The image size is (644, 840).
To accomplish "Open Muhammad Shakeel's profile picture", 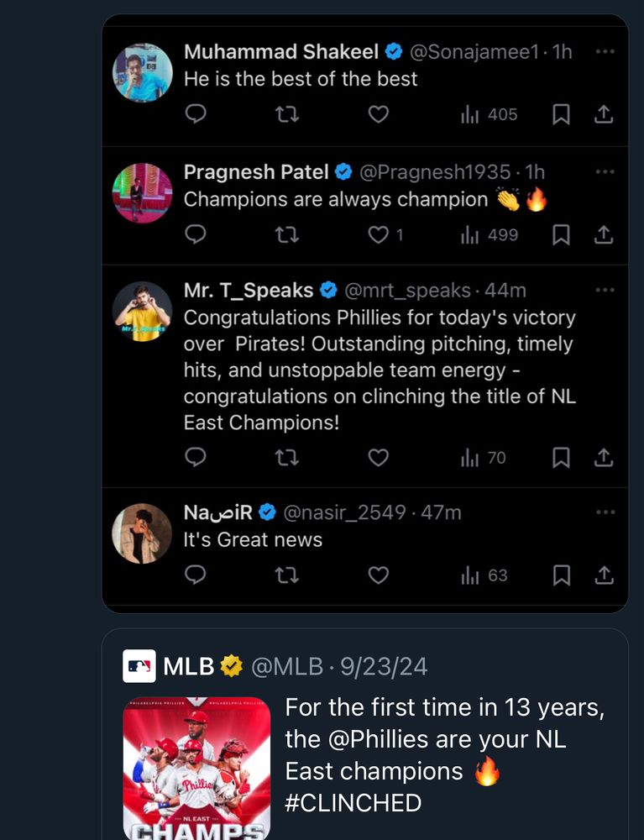I will (143, 72).
